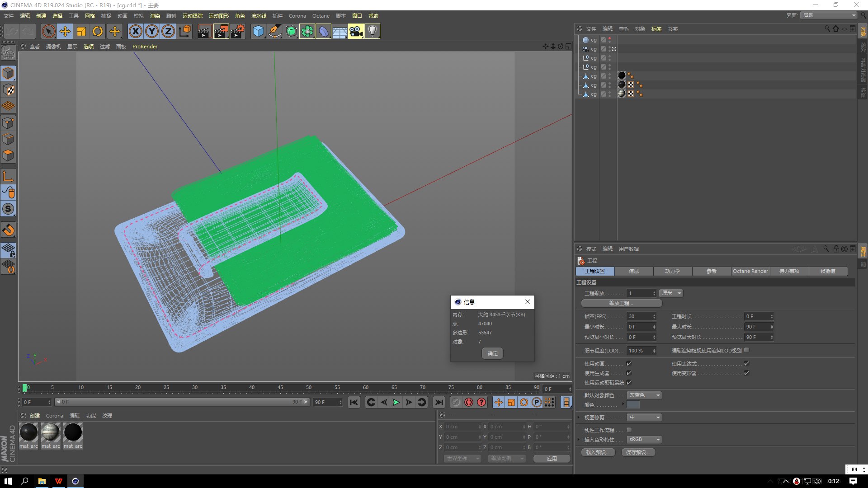This screenshot has width=868, height=488.
Task: Open the Edit Render Settings icon
Action: click(238, 32)
